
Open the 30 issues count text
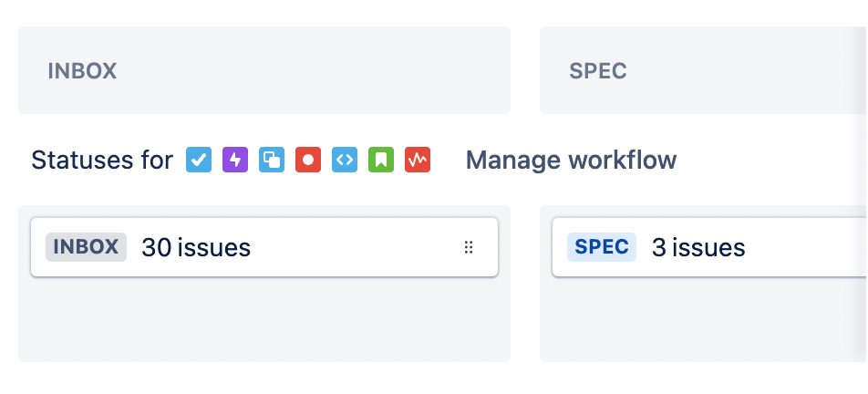pos(196,247)
